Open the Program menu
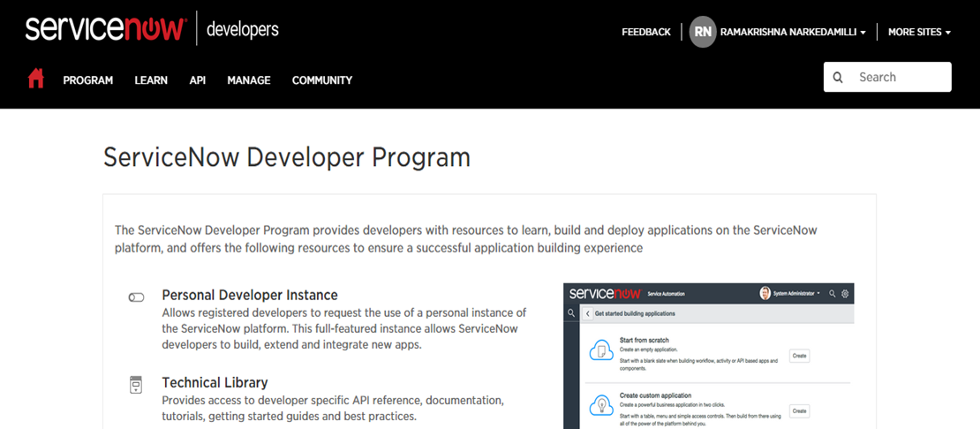The width and height of the screenshot is (980, 429). click(88, 80)
